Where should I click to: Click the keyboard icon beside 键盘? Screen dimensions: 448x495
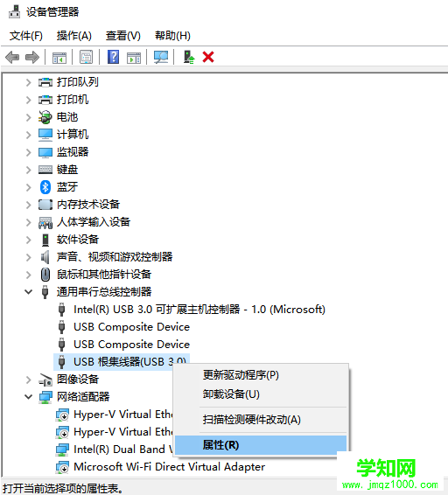(45, 170)
